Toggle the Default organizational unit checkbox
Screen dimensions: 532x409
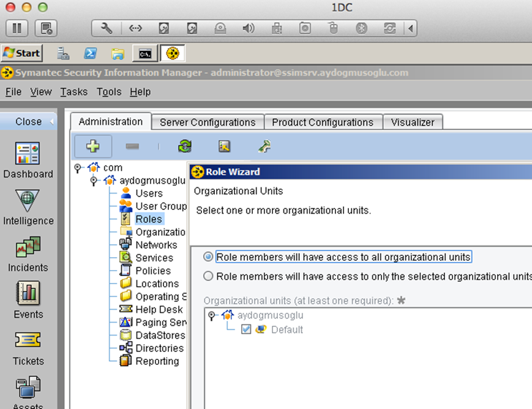coord(246,329)
